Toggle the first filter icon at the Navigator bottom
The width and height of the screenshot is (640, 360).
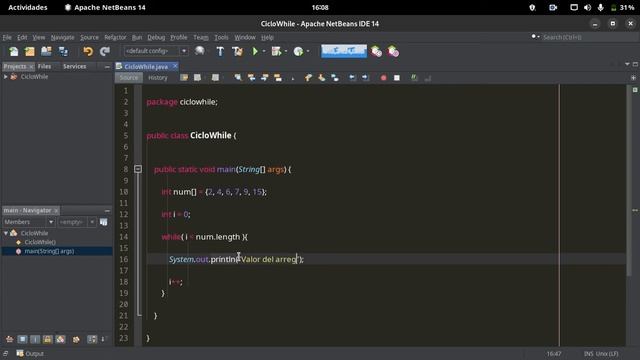pos(9,339)
